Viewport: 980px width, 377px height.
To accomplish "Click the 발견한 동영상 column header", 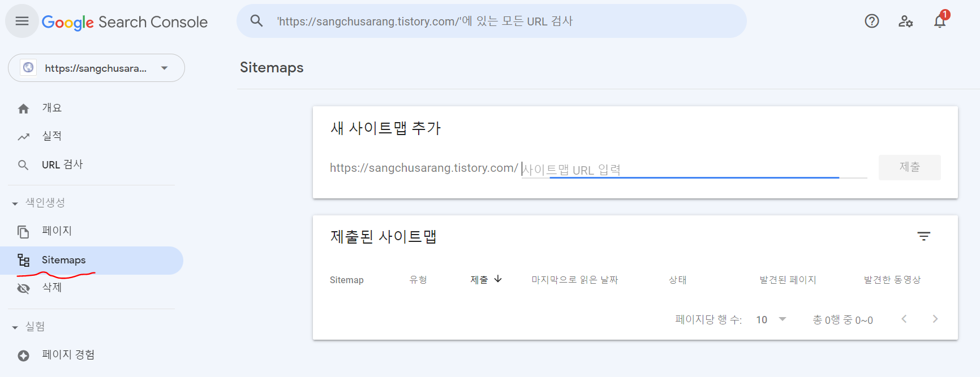I will 892,280.
